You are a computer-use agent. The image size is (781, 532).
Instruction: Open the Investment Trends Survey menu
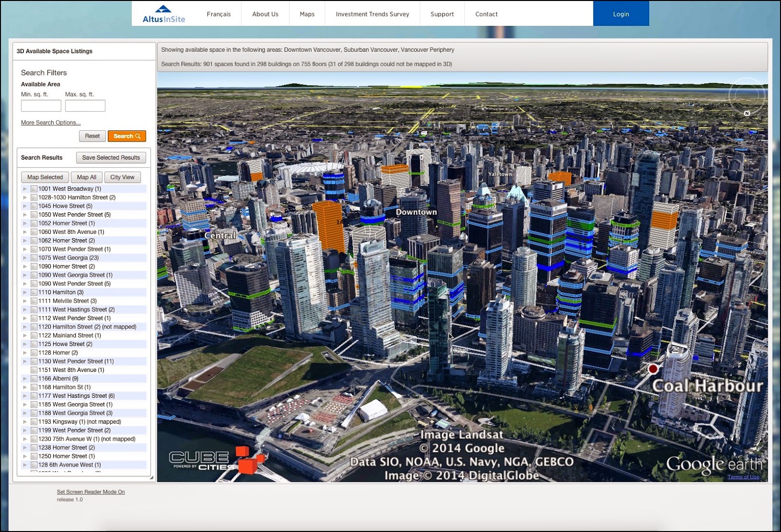coord(372,14)
